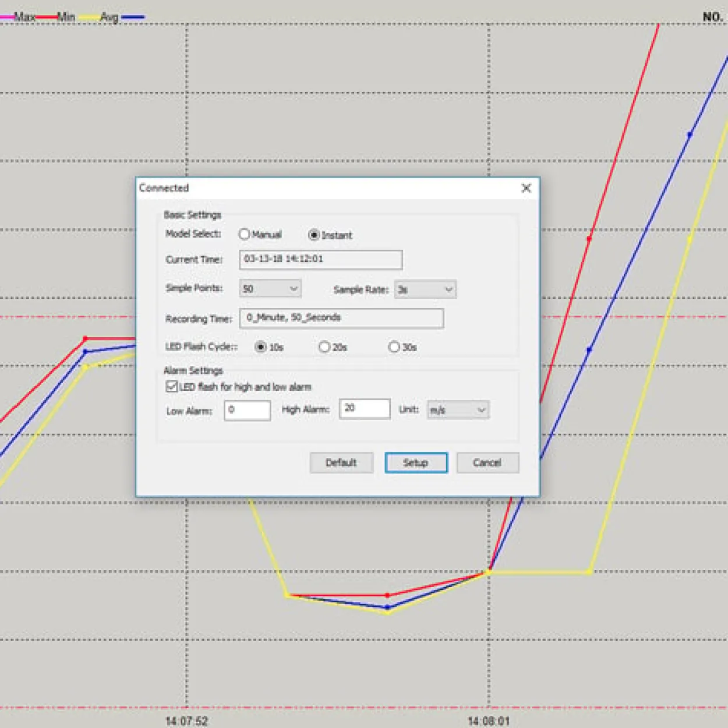The image size is (728, 728).
Task: Click the Basic Settings group label
Action: pyautogui.click(x=192, y=215)
